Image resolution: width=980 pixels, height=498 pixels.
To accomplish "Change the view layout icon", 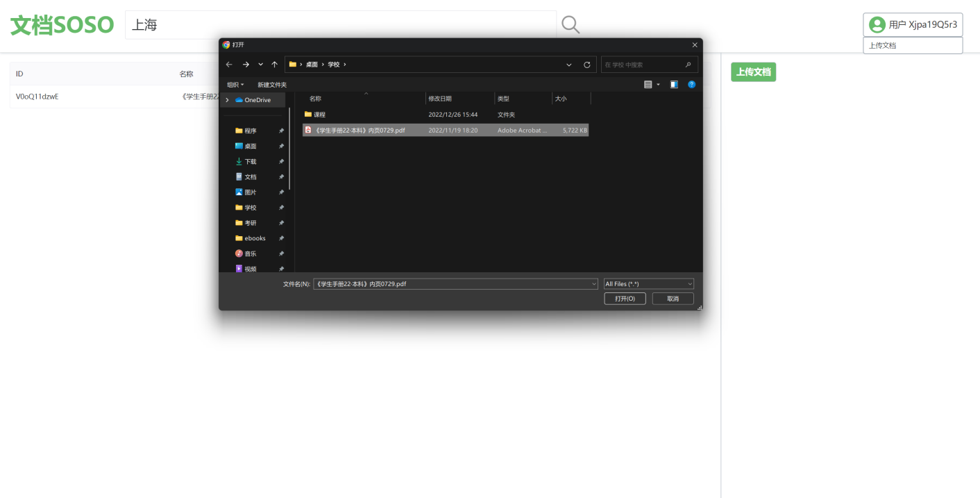I will point(648,85).
